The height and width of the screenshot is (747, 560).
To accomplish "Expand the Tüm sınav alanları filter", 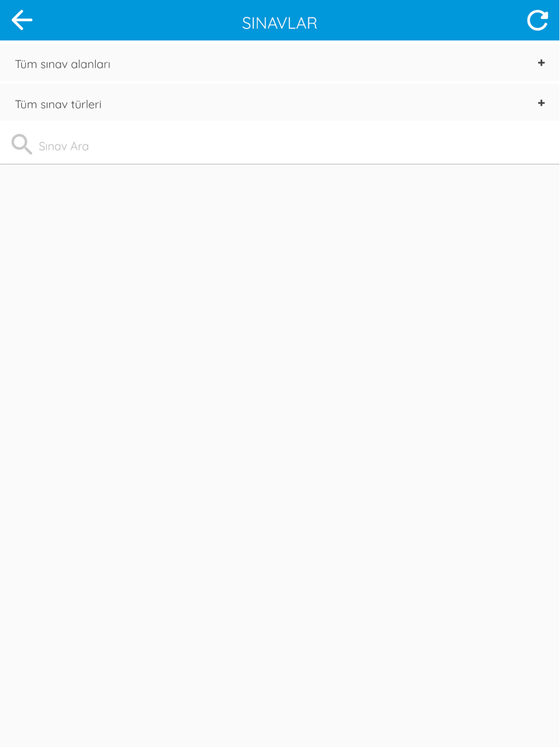I will pos(280,63).
